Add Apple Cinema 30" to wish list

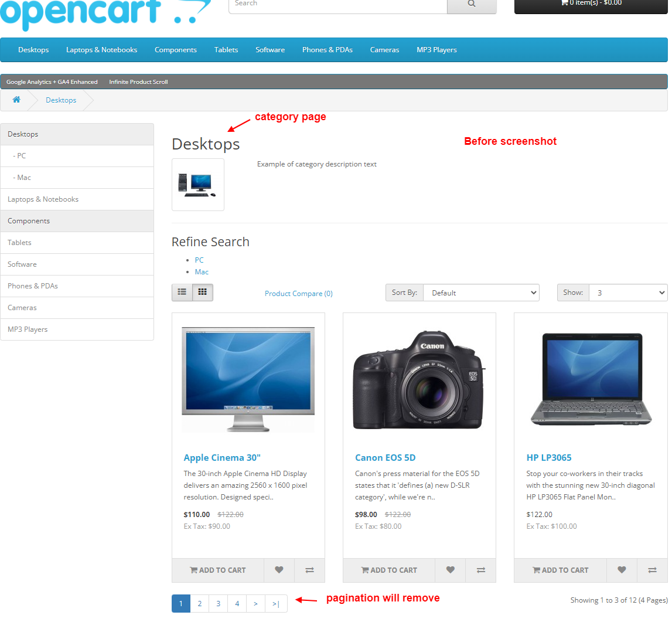tap(279, 570)
